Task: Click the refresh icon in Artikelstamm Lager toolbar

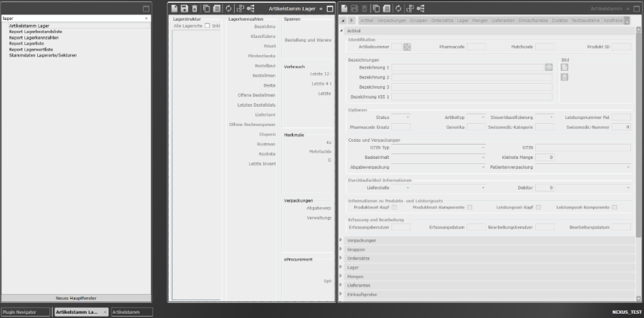Action: tap(229, 8)
